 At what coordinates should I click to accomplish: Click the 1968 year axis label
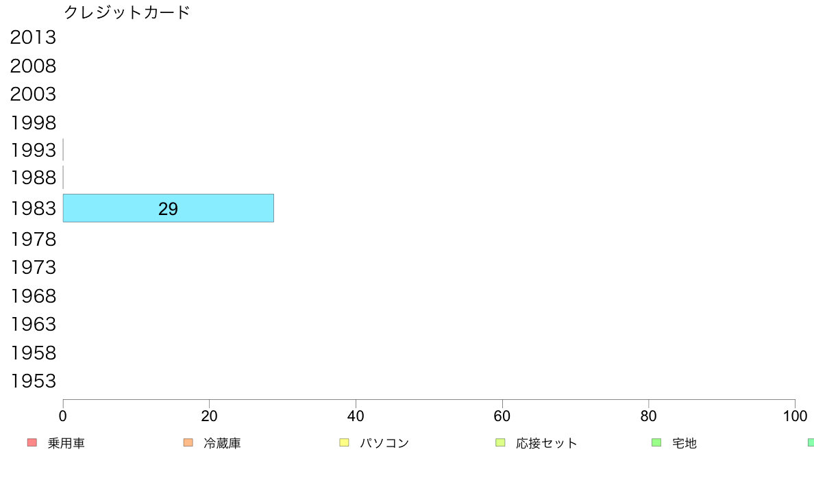[x=33, y=296]
